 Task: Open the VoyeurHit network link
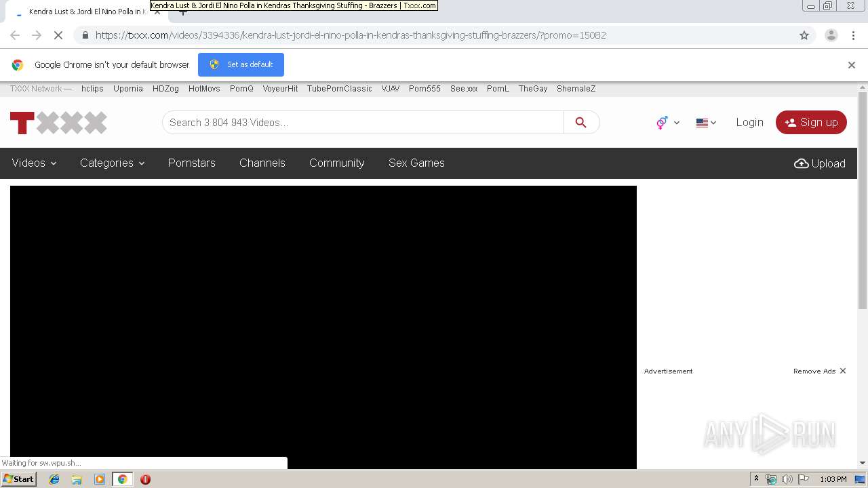point(280,89)
